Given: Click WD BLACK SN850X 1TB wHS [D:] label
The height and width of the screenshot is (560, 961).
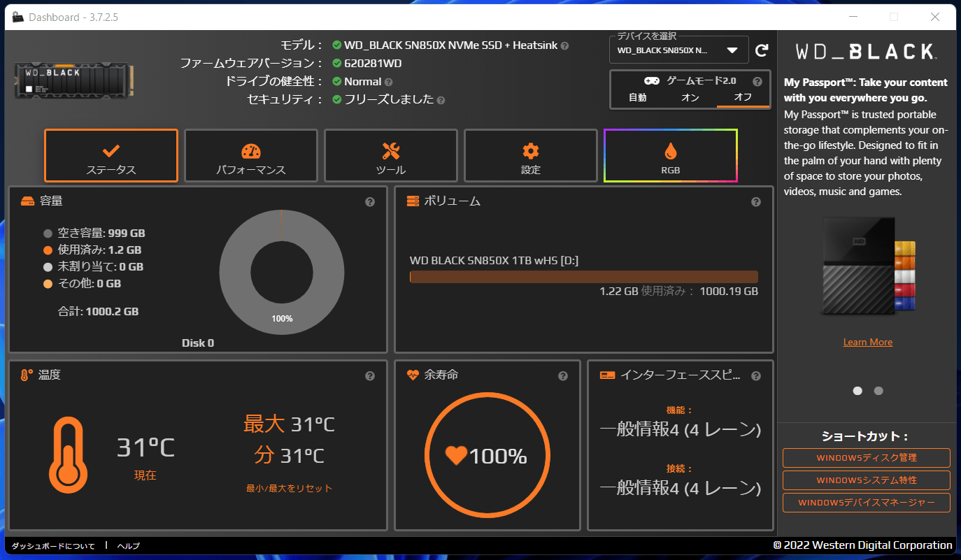Looking at the screenshot, I should (494, 261).
